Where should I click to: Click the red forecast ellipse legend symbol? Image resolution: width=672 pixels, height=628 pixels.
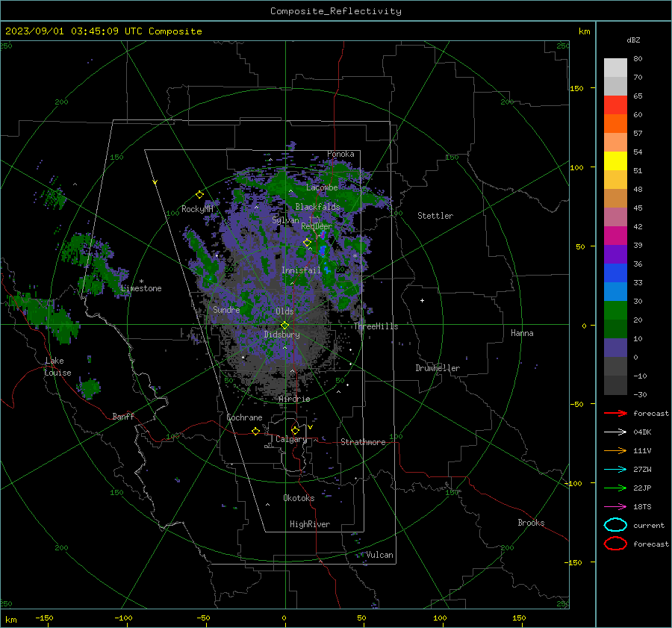[x=615, y=544]
